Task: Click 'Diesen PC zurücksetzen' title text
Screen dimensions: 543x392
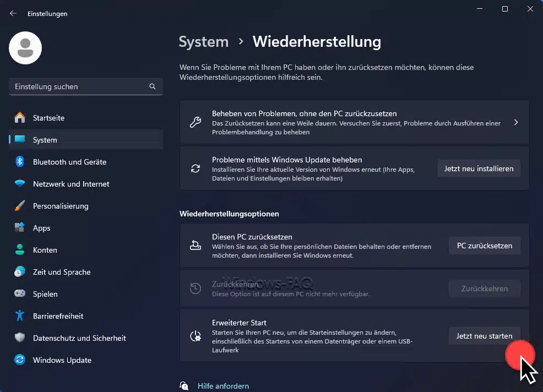Action: (252, 237)
